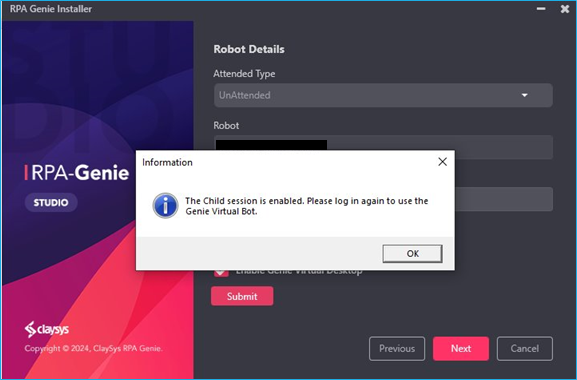Click the RPA-Genie logo text
Image resolution: width=577 pixels, height=380 pixels.
[x=77, y=173]
